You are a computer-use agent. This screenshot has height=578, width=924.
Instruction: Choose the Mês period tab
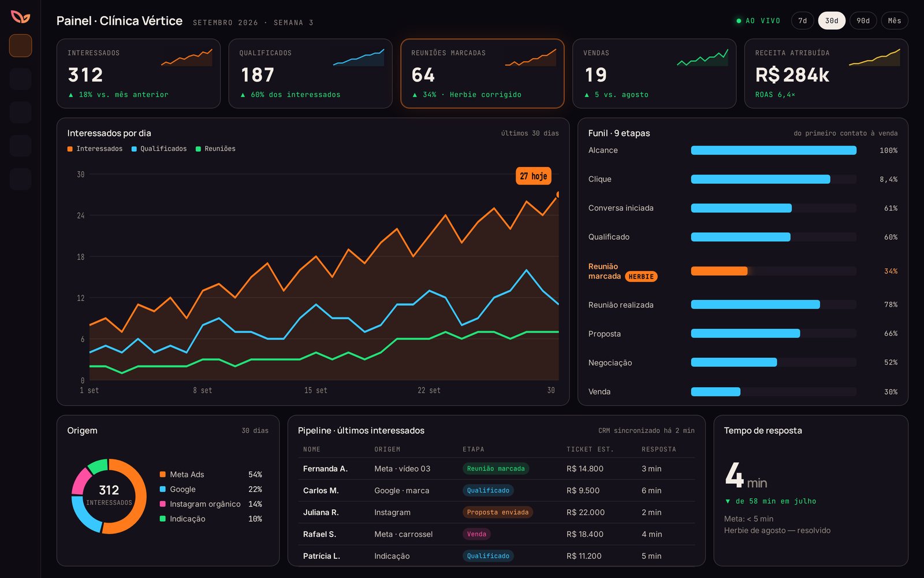click(895, 21)
